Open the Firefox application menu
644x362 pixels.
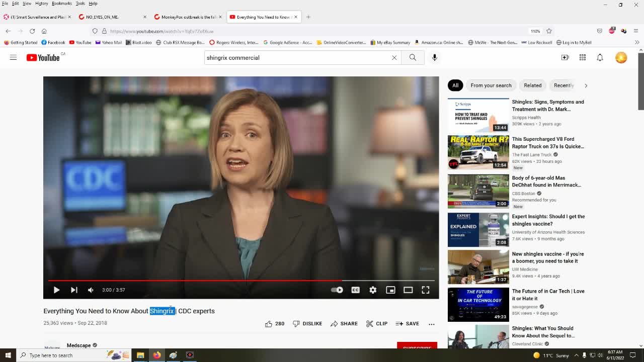pyautogui.click(x=636, y=31)
